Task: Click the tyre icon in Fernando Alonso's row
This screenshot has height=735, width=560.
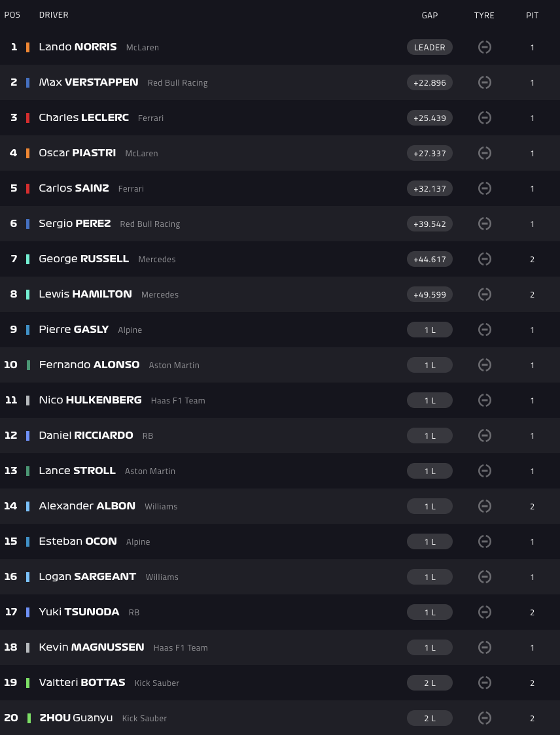Action: coord(485,365)
